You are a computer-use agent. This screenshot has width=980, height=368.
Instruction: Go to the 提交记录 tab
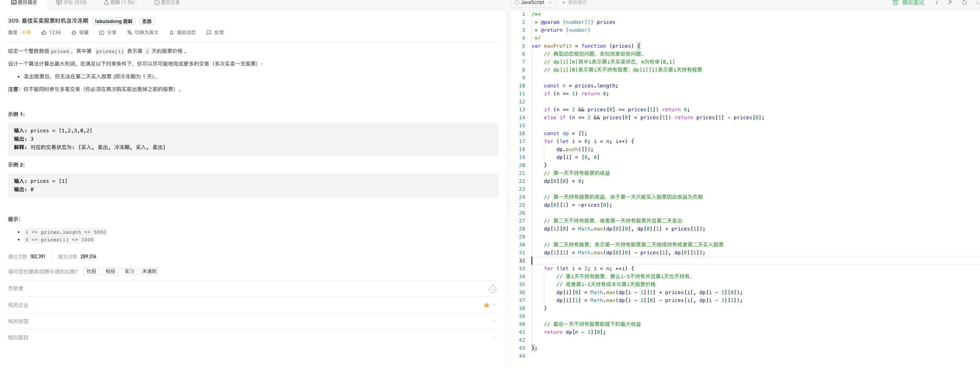click(167, 2)
